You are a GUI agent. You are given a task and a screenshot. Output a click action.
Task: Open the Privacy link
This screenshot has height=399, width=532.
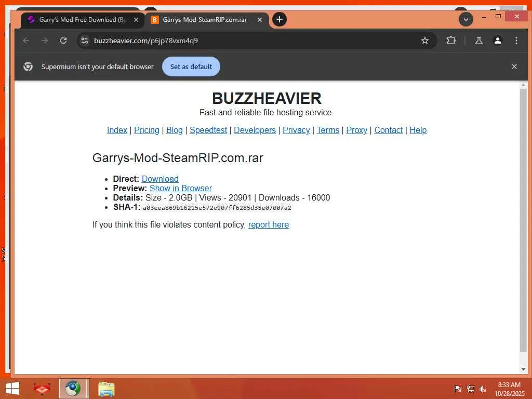click(x=296, y=130)
